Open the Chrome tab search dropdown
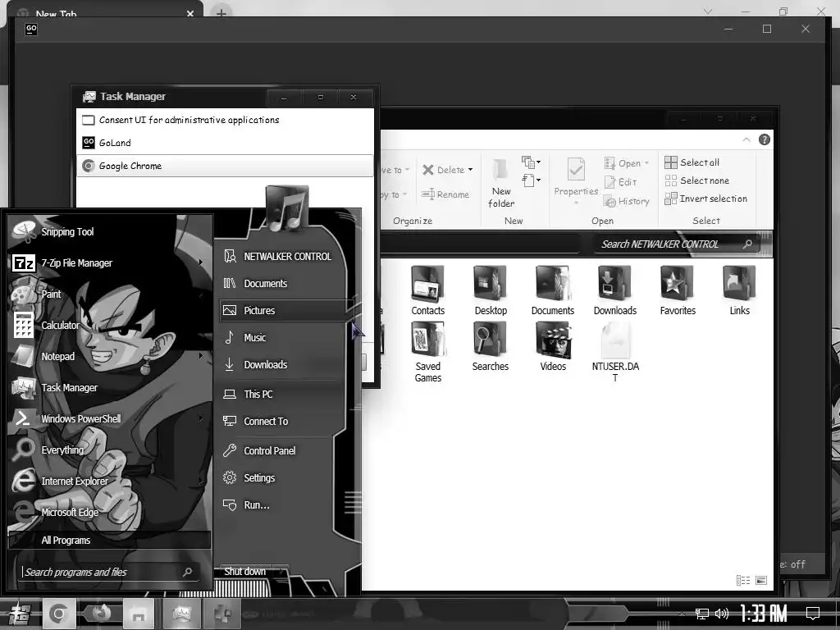The height and width of the screenshot is (630, 840). coord(708,11)
